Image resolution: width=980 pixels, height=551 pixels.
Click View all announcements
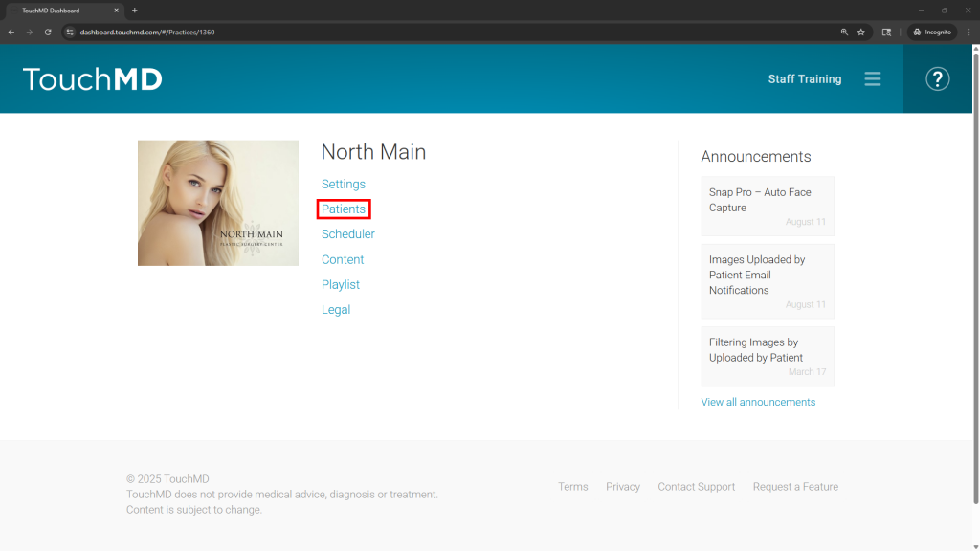click(x=758, y=403)
